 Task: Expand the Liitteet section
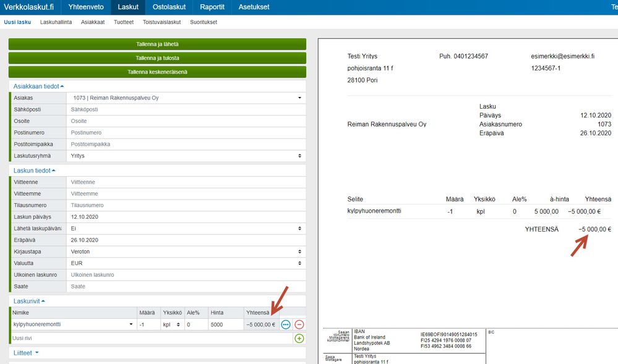tap(26, 353)
